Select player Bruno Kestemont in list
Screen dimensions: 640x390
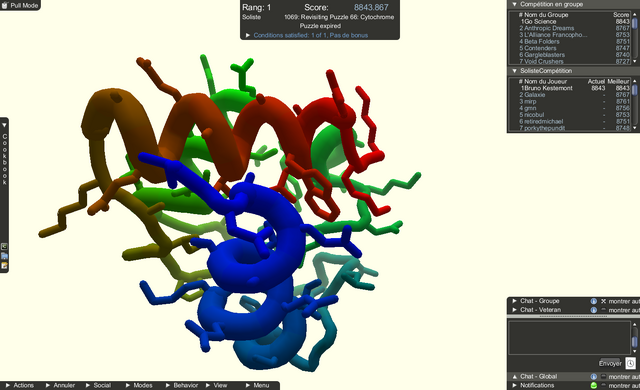coord(548,88)
